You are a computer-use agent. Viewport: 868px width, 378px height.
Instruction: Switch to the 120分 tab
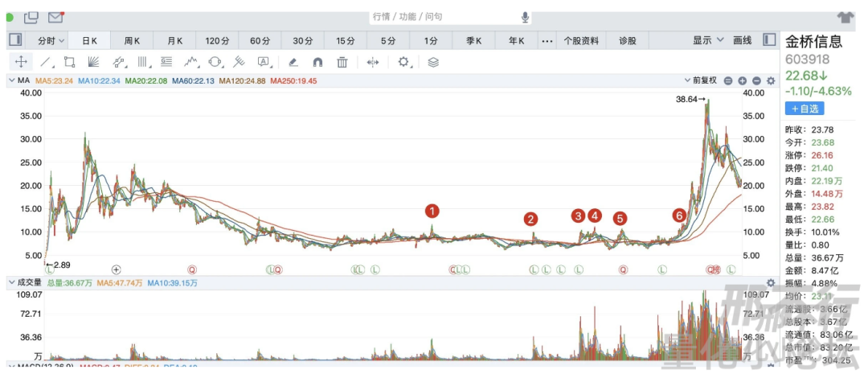click(x=218, y=40)
